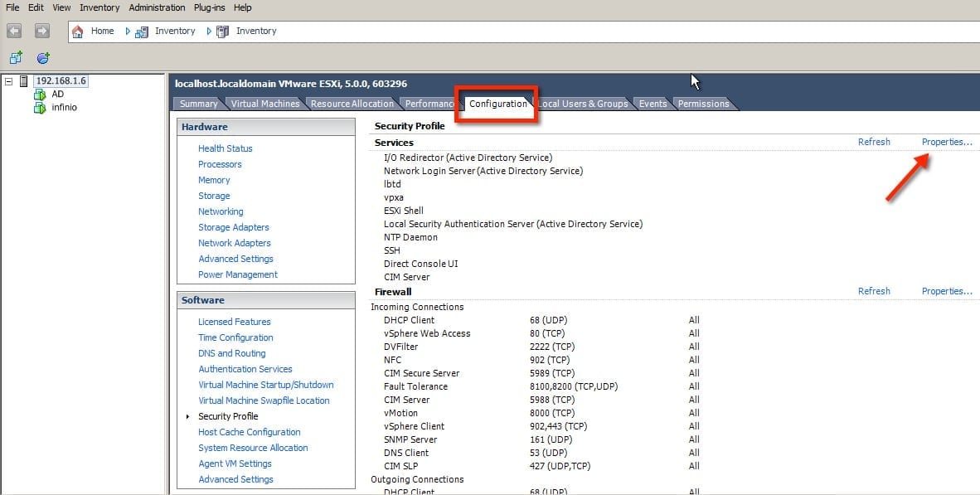Switch to the Resource Allocation tab
The width and height of the screenshot is (980, 495).
pyautogui.click(x=352, y=104)
